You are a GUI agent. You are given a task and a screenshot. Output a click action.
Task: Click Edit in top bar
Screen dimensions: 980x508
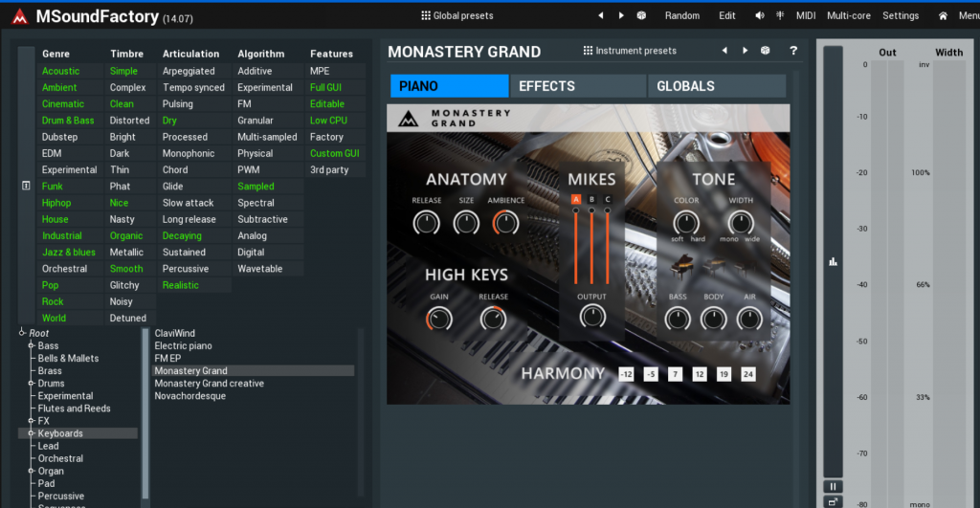click(x=727, y=15)
